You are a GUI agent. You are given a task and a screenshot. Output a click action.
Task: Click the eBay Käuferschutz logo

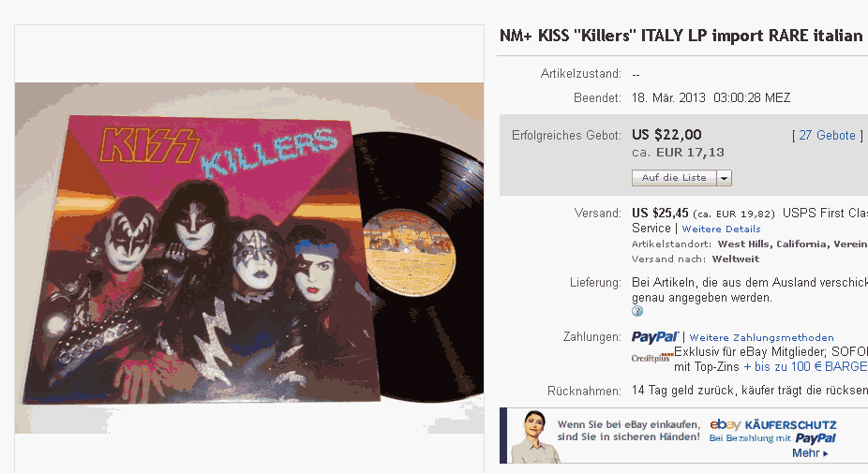pyautogui.click(x=772, y=425)
